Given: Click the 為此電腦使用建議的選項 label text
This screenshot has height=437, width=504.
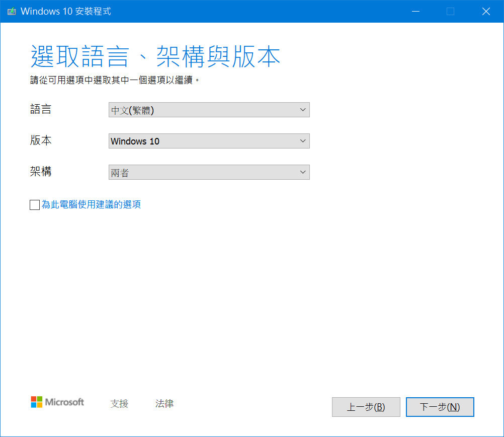Looking at the screenshot, I should pyautogui.click(x=91, y=204).
